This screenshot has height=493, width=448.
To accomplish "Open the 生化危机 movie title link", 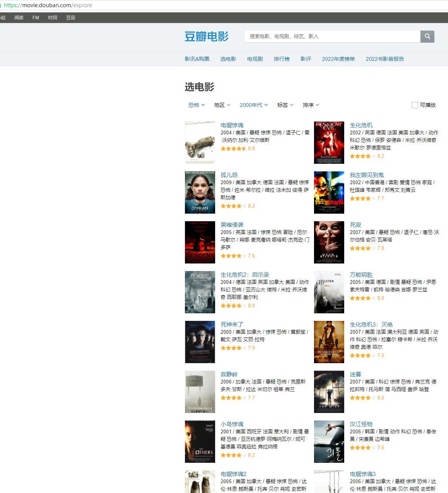I will [361, 125].
